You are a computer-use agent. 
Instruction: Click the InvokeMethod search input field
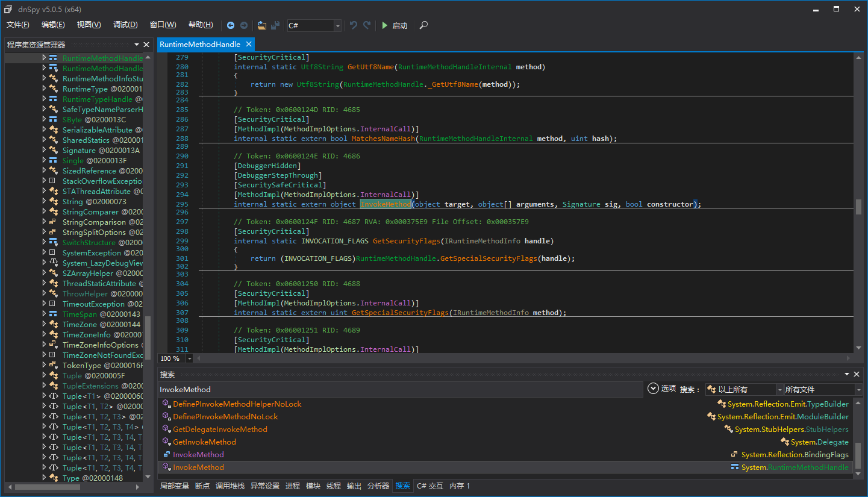point(398,390)
